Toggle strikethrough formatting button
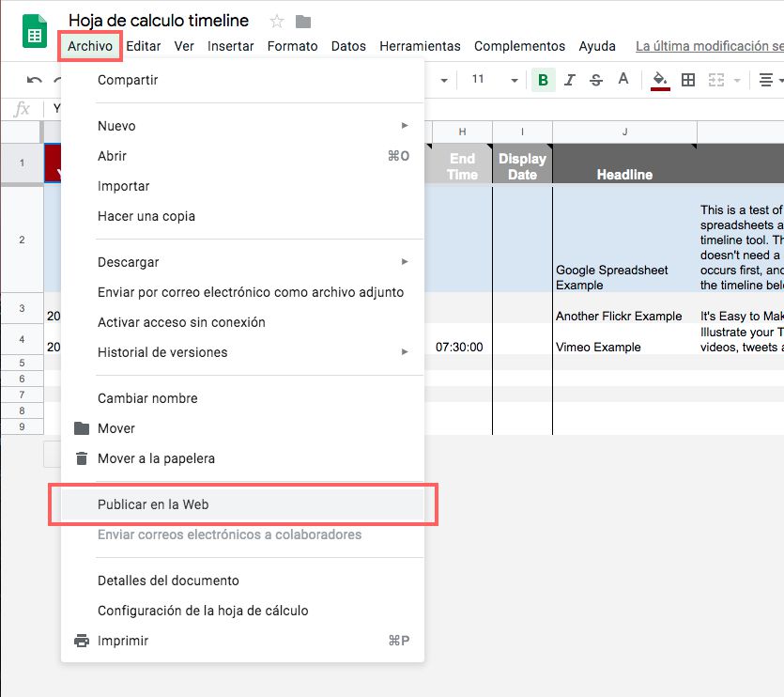784x697 pixels. pos(596,80)
